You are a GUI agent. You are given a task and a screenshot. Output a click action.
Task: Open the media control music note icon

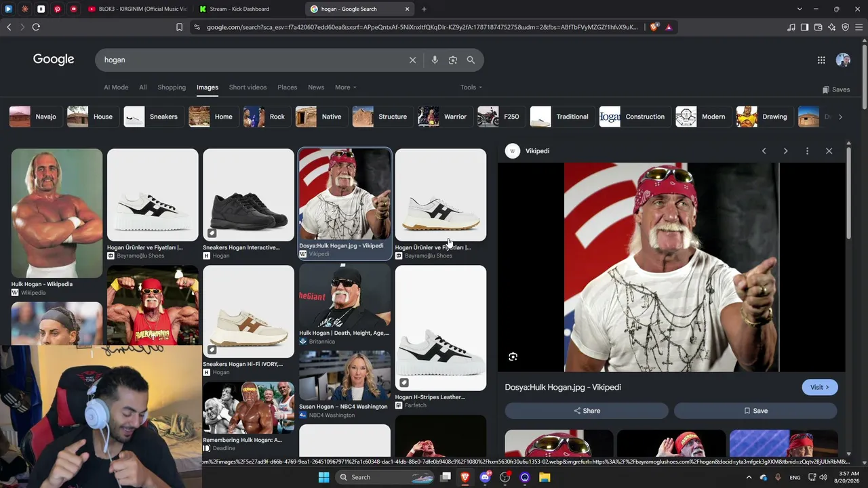[791, 27]
